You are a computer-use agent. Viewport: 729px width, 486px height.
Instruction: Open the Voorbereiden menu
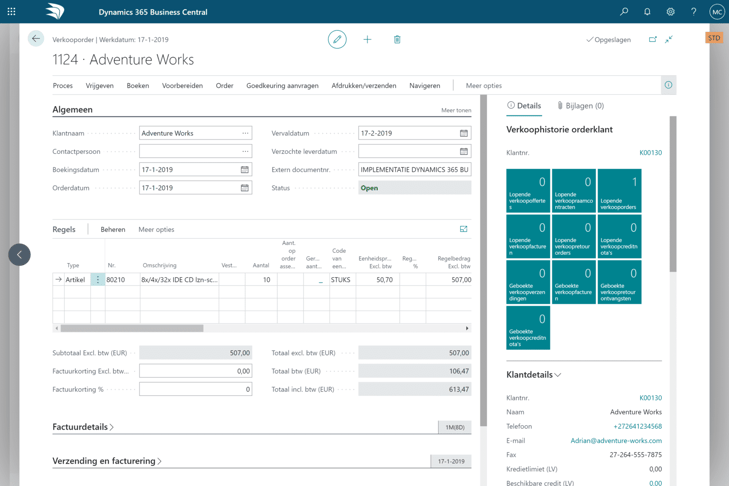pos(182,86)
